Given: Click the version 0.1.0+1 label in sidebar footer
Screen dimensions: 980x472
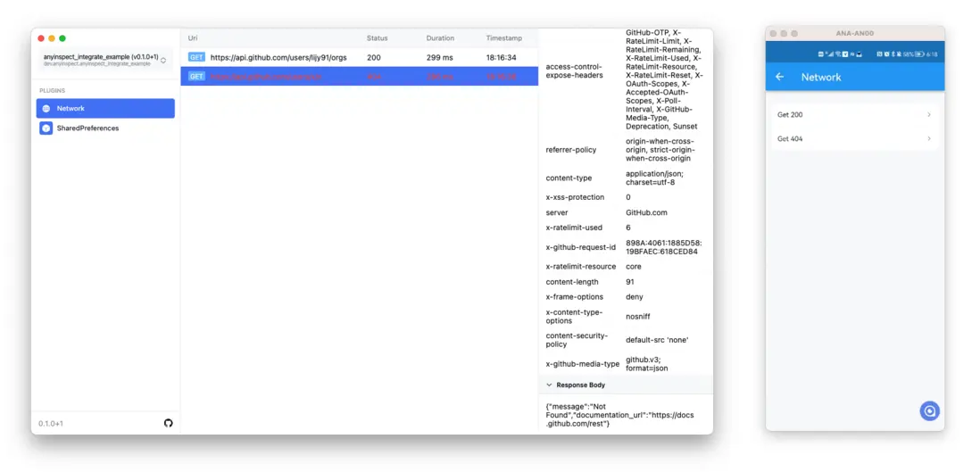Looking at the screenshot, I should pyautogui.click(x=51, y=423).
